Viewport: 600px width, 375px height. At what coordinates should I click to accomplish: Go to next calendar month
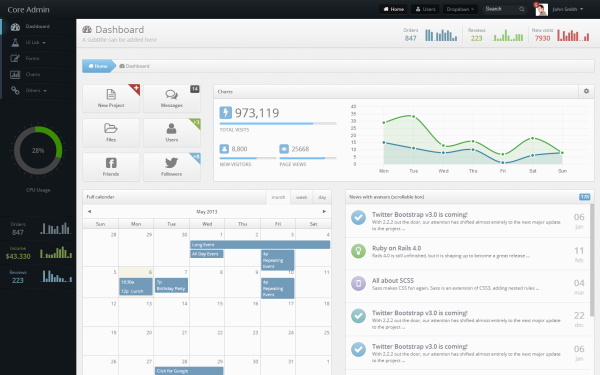pos(324,211)
